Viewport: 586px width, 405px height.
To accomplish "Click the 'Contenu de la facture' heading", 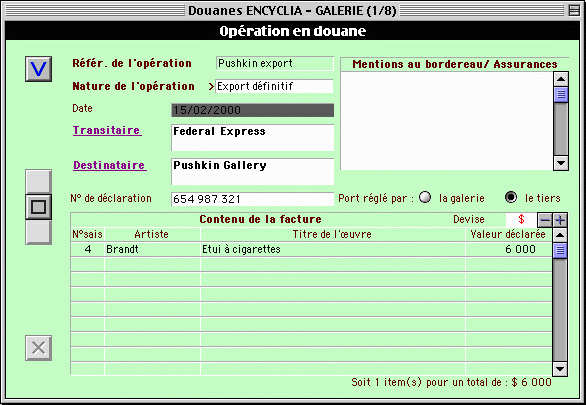I will click(x=260, y=219).
